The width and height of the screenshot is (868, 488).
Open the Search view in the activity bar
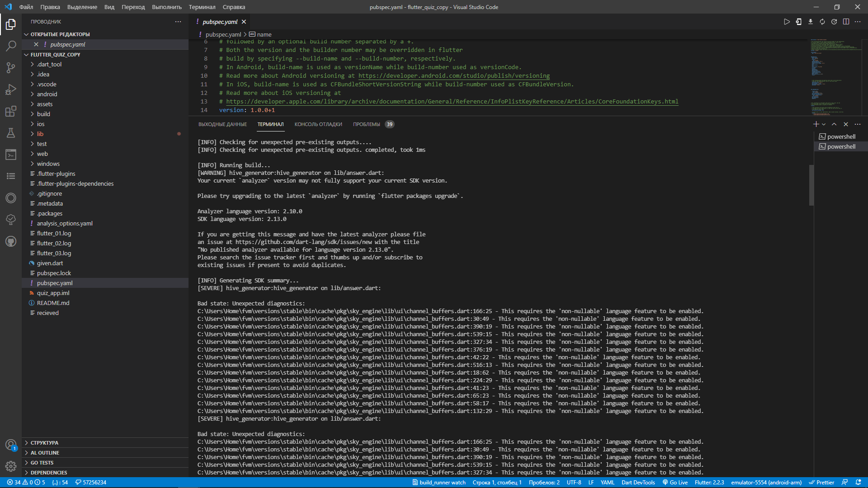[x=11, y=46]
